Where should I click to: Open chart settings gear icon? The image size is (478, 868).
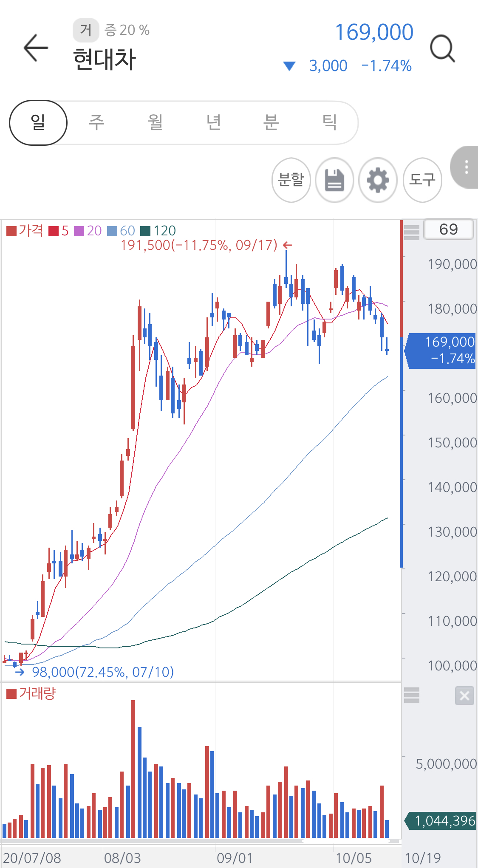(378, 180)
